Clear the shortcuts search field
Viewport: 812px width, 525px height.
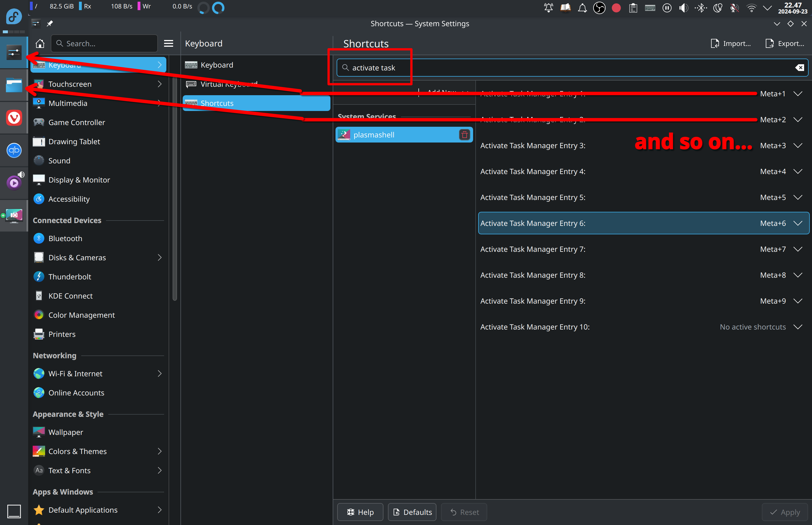pos(799,68)
